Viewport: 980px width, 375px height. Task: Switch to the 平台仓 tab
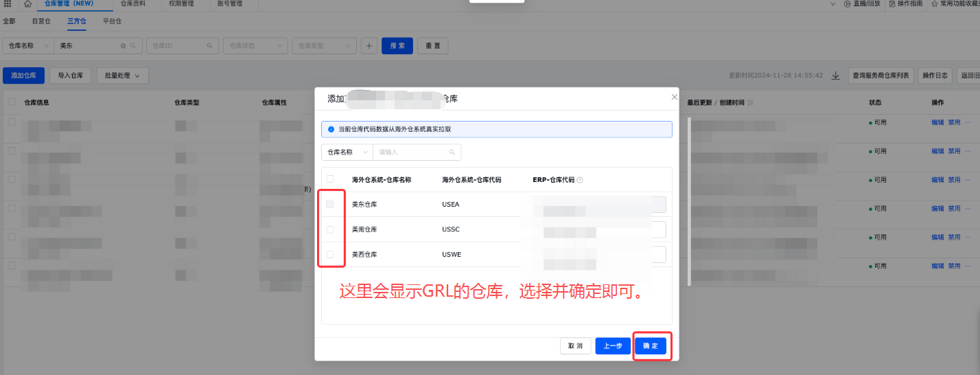112,21
